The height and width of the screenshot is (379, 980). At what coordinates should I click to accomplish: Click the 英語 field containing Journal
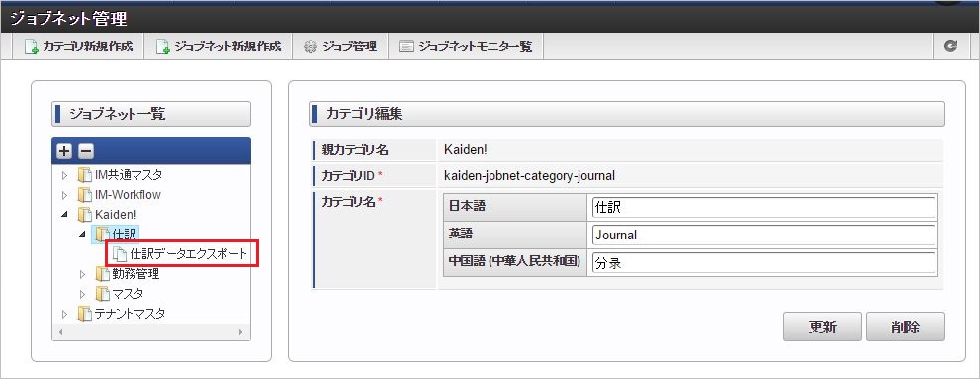coord(763,236)
